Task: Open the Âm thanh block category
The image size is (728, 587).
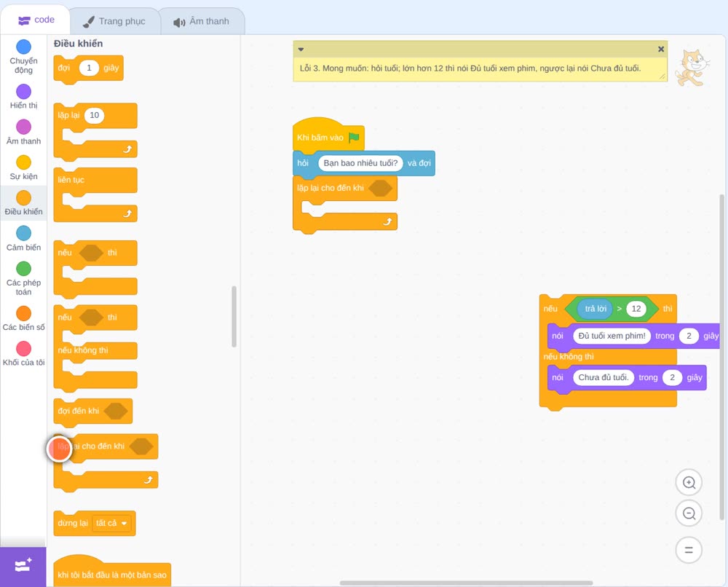Action: click(x=24, y=133)
